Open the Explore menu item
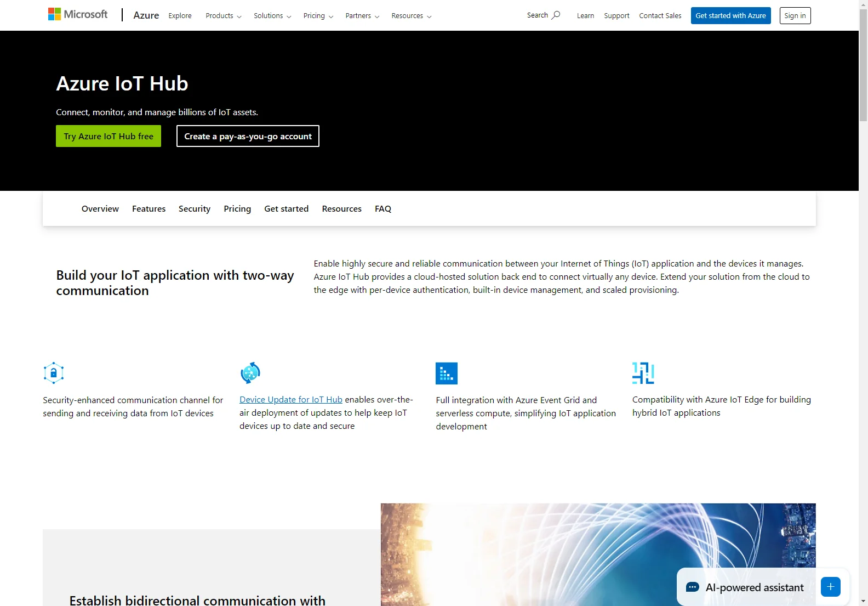This screenshot has height=606, width=868. pos(180,16)
